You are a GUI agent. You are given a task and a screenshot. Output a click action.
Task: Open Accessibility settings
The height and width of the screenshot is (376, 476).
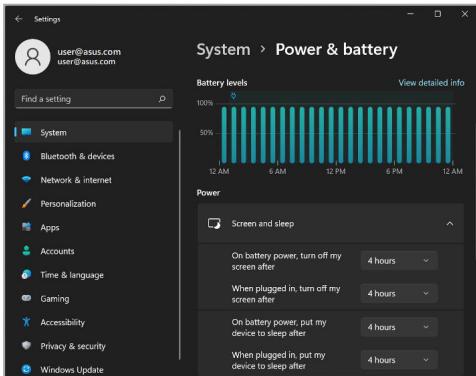point(94,322)
